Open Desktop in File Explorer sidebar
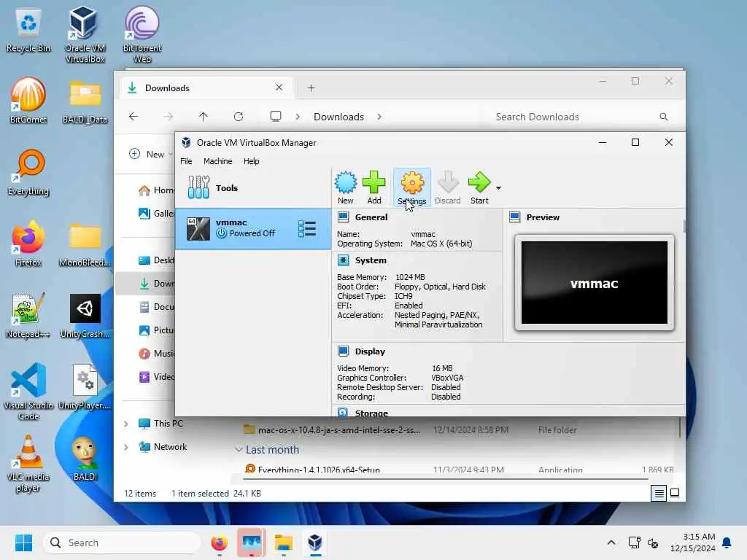The image size is (747, 560). (x=156, y=260)
